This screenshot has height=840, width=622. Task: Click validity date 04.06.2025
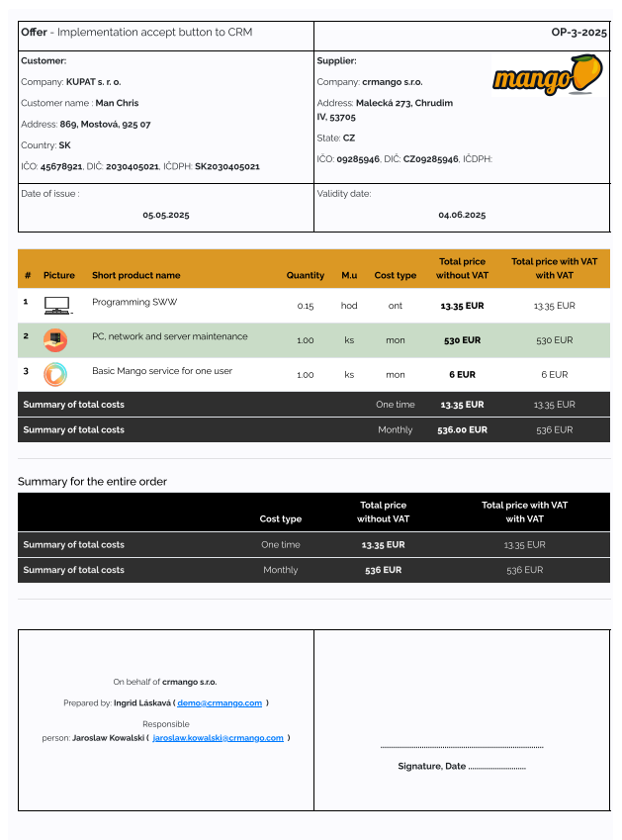pyautogui.click(x=462, y=215)
